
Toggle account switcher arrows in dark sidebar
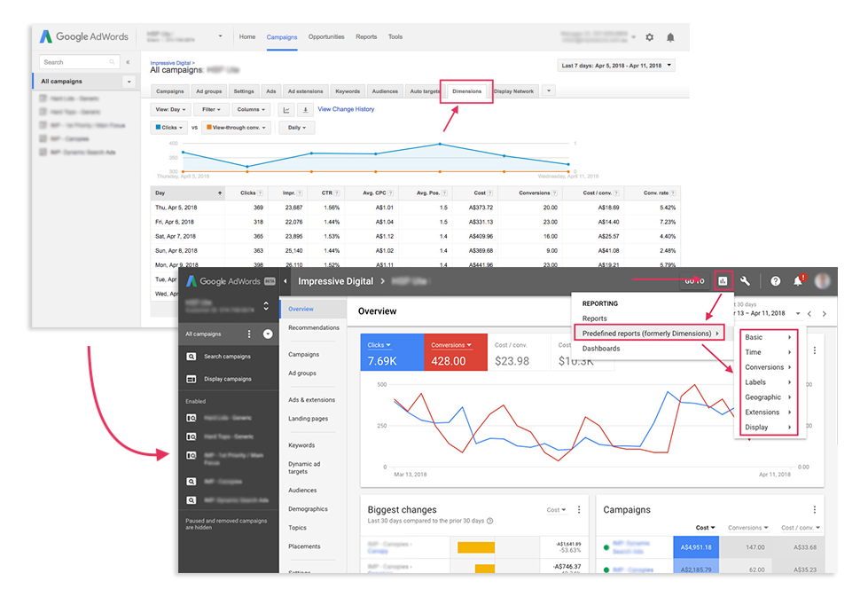coord(266,306)
